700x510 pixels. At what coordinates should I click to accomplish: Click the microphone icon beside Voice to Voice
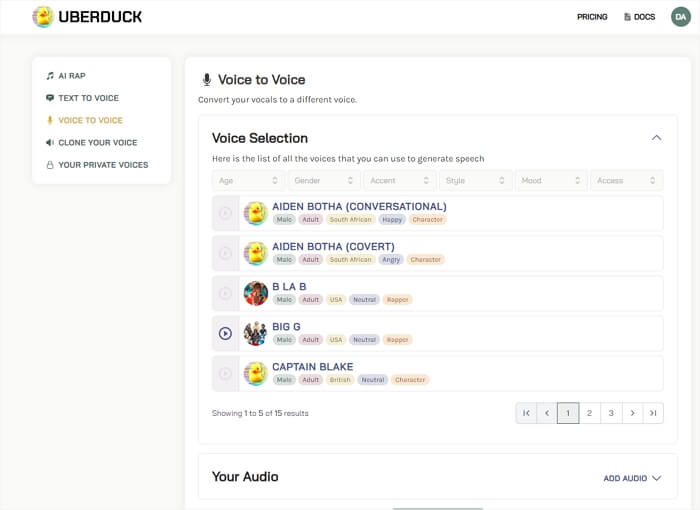[x=207, y=80]
